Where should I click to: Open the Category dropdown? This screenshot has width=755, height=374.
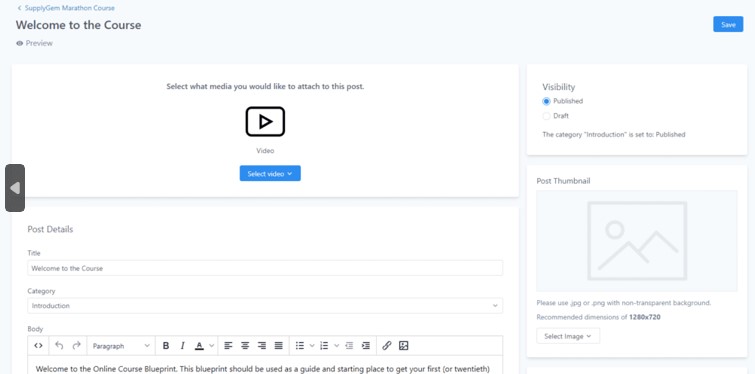pyautogui.click(x=265, y=306)
